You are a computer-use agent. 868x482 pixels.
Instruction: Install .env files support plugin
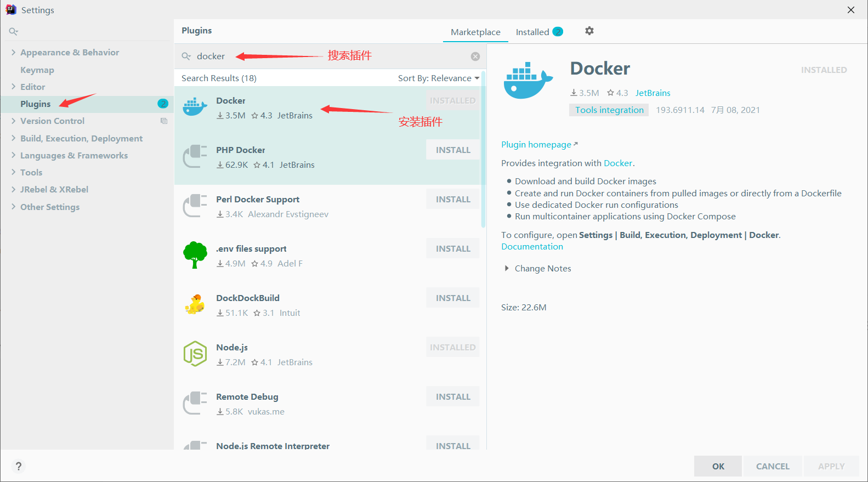tap(453, 249)
